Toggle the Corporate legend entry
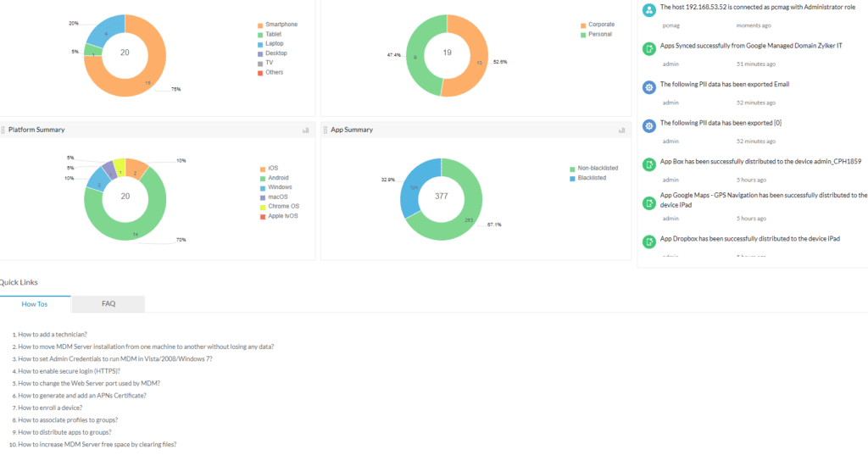 (x=601, y=25)
